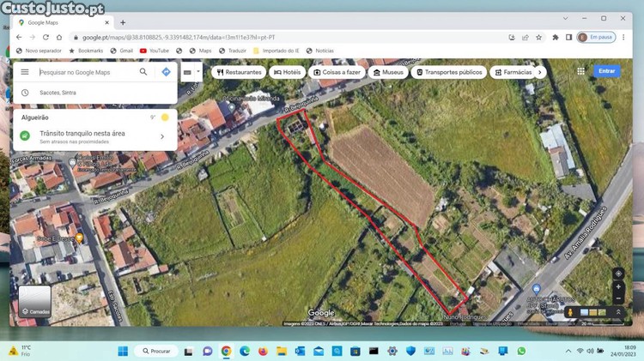Click the my location target button
Screen dimensions: 644x361
point(617,274)
